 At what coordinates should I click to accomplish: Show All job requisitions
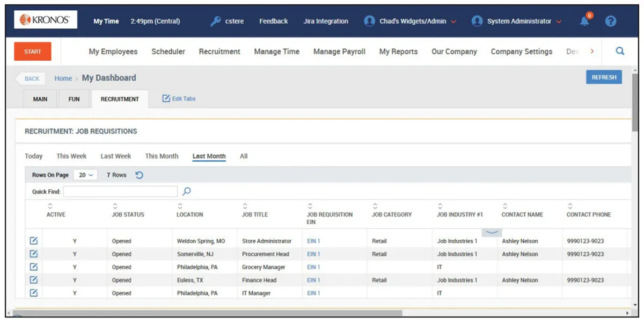click(244, 156)
